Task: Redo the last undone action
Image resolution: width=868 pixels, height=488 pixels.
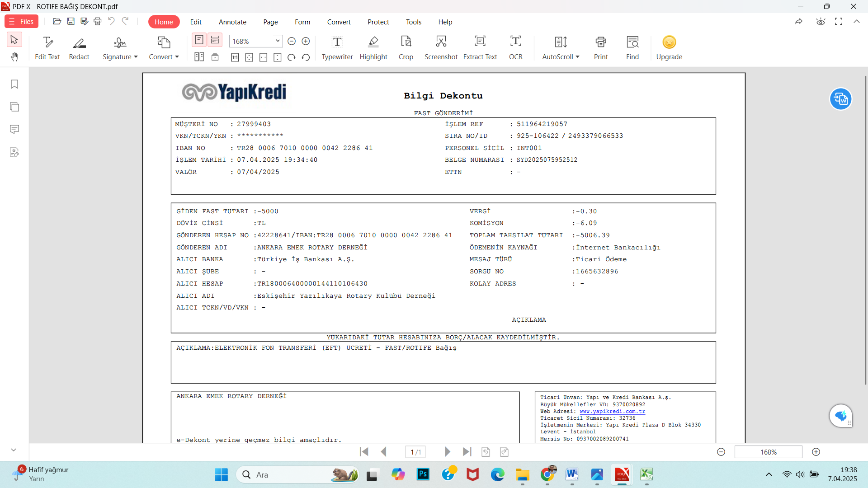Action: point(125,21)
